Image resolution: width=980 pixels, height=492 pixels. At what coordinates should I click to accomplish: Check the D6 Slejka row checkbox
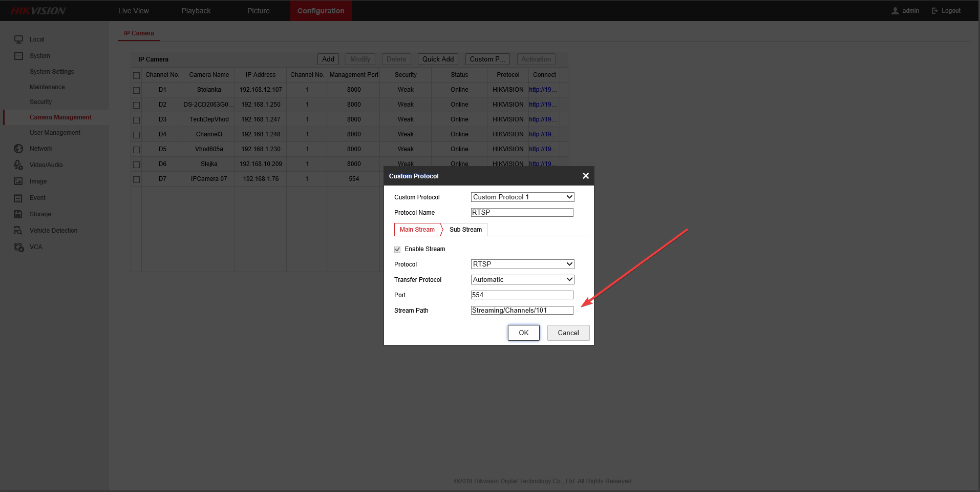tap(137, 165)
